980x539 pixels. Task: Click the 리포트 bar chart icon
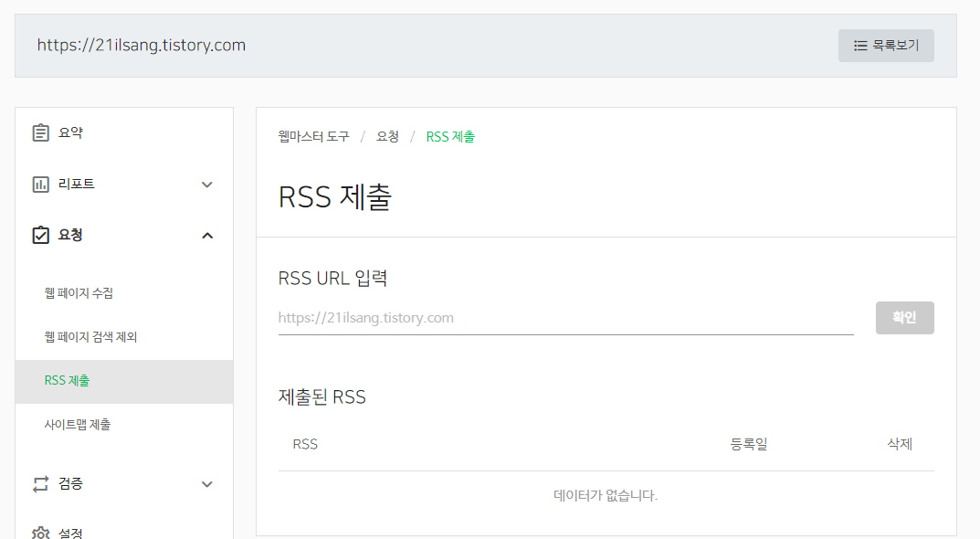(x=40, y=185)
